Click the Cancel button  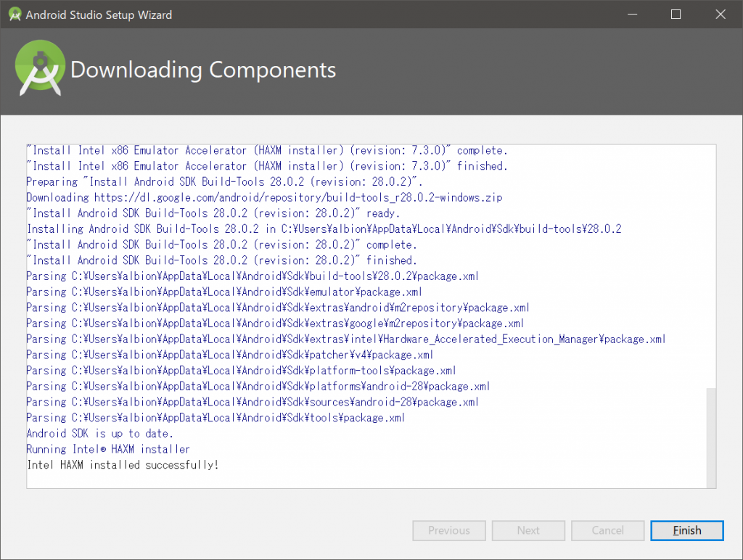(607, 530)
